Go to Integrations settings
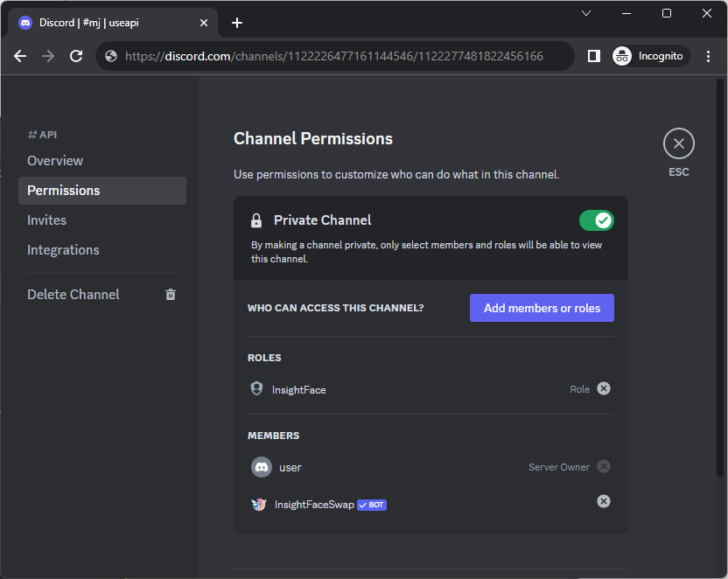Viewport: 728px width, 579px height. 63,250
